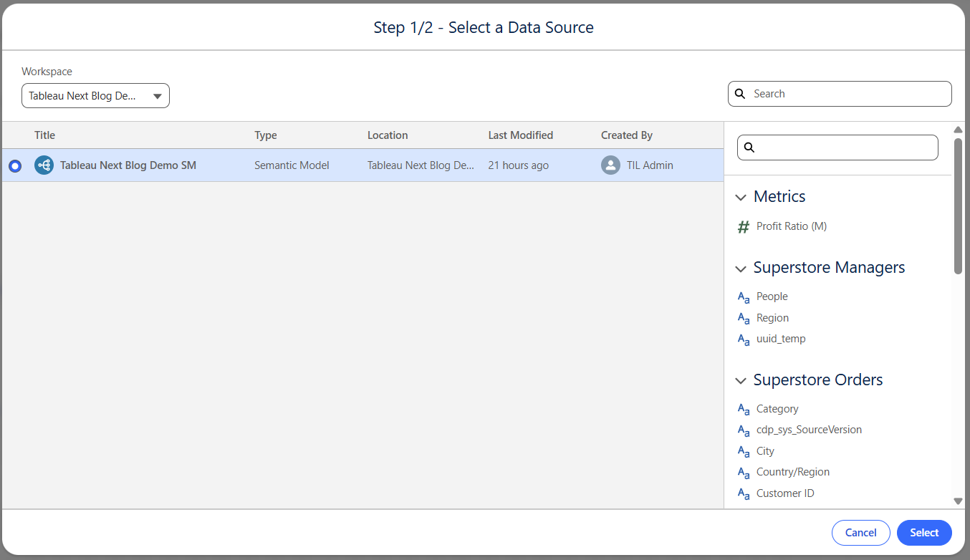The width and height of the screenshot is (970, 560).
Task: Click the TIL Admin name text
Action: coord(648,165)
